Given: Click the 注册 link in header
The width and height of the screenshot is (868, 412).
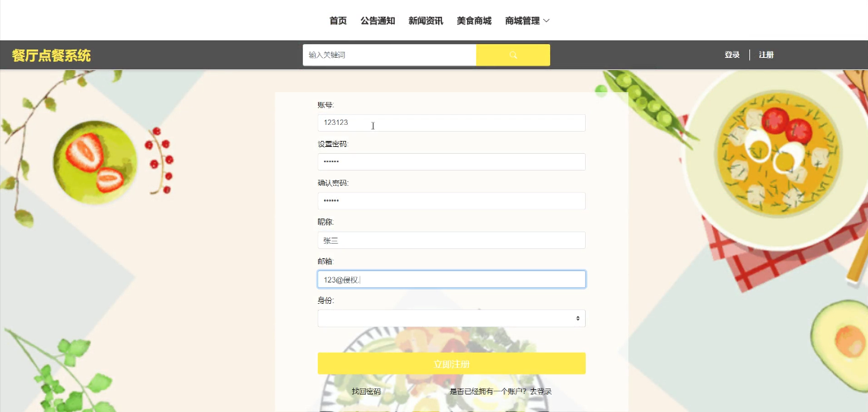Looking at the screenshot, I should [766, 55].
